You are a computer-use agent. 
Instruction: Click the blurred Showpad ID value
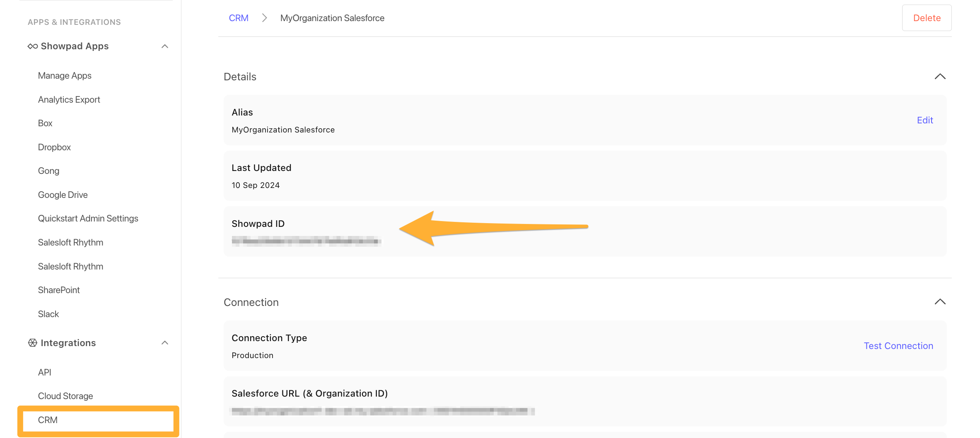[307, 241]
